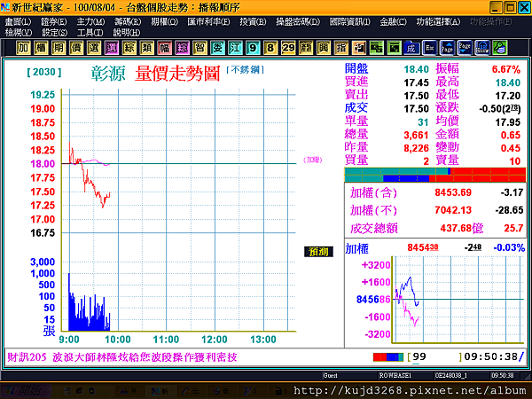Open the 金融(C) menu
Viewport: 532px width, 399px height.
coord(393,22)
